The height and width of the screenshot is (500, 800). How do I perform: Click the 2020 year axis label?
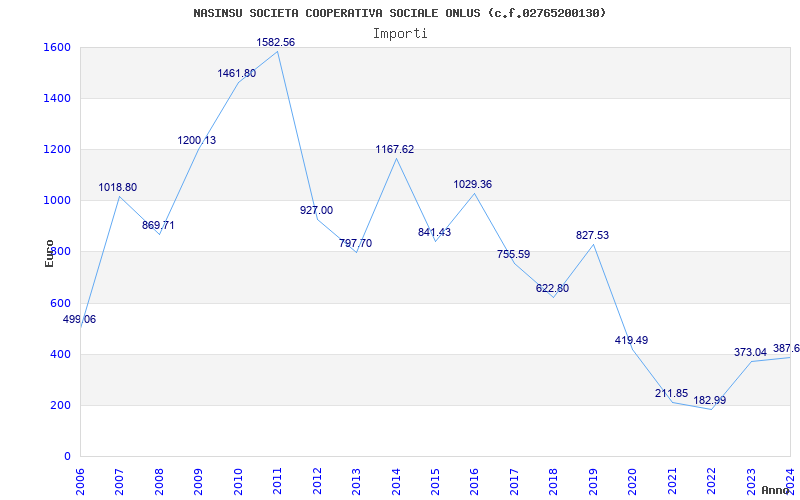click(x=633, y=481)
